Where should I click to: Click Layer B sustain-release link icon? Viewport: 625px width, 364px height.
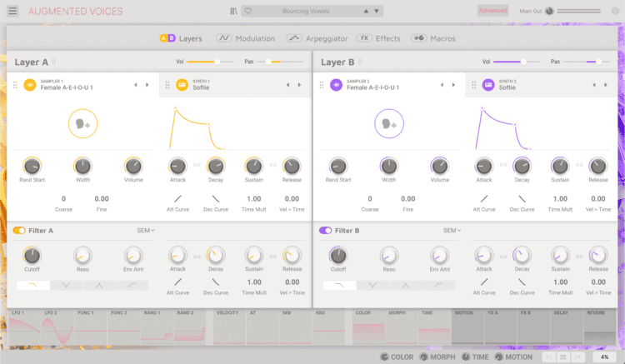(x=579, y=165)
